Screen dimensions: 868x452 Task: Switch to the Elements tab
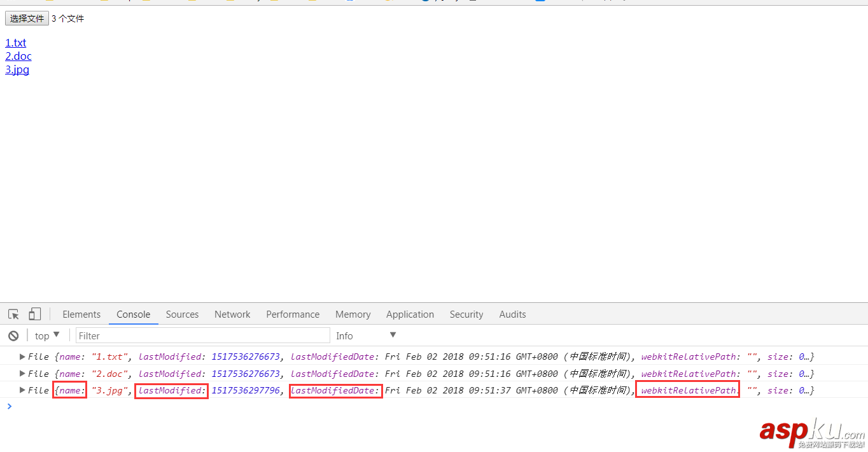(81, 314)
